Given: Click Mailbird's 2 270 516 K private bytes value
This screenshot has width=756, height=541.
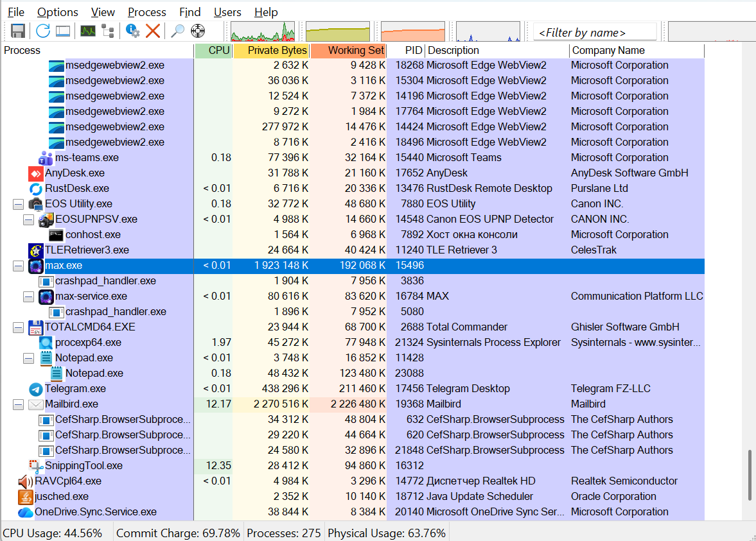Looking at the screenshot, I should coord(281,404).
